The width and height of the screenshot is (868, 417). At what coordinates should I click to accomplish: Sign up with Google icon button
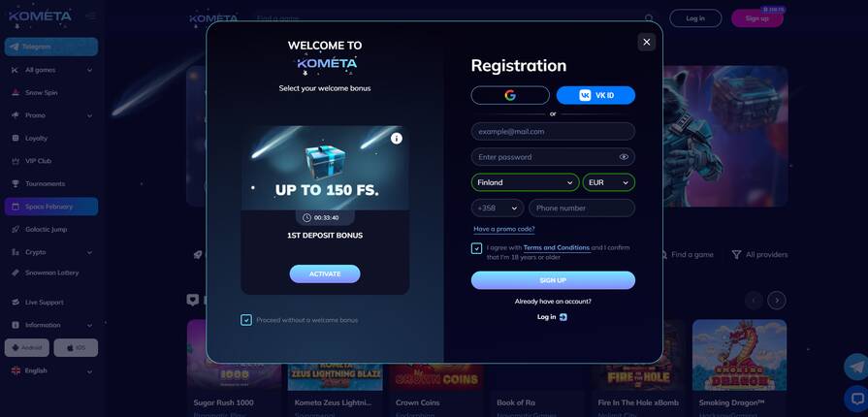click(x=510, y=95)
